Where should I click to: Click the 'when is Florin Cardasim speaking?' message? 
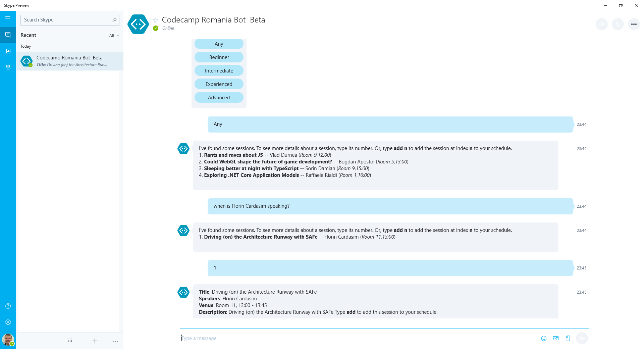(390, 206)
